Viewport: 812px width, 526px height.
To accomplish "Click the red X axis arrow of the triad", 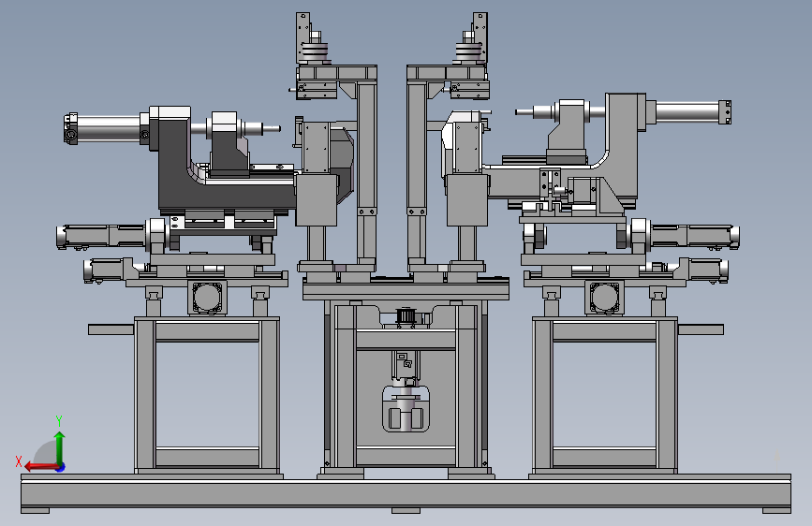I will coord(40,467).
